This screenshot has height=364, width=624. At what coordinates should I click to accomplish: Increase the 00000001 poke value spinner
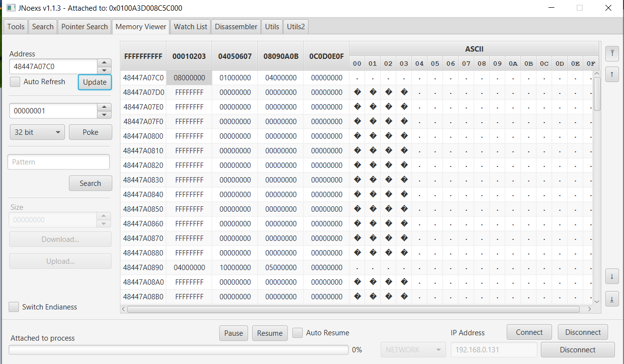pyautogui.click(x=104, y=107)
